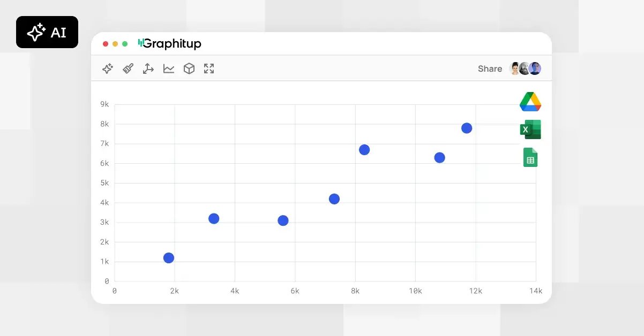Toggle the green traffic light control
Screen dimensions: 644x336
pyautogui.click(x=124, y=44)
